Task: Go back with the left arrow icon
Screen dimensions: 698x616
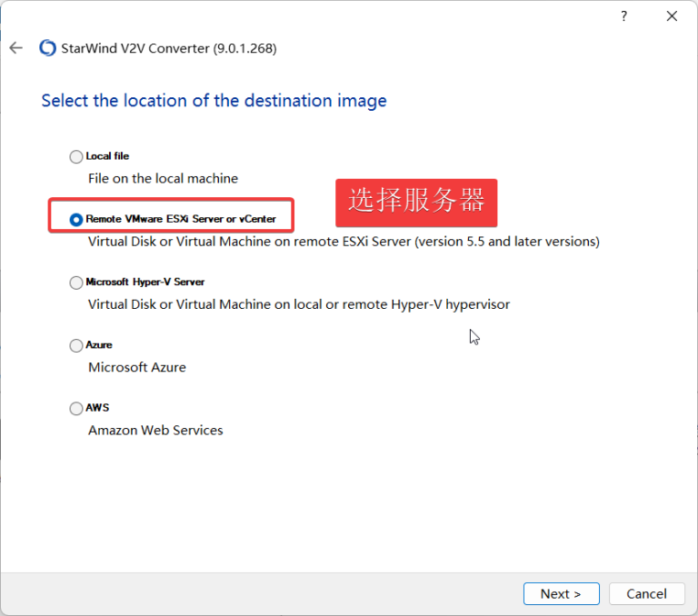Action: click(16, 47)
